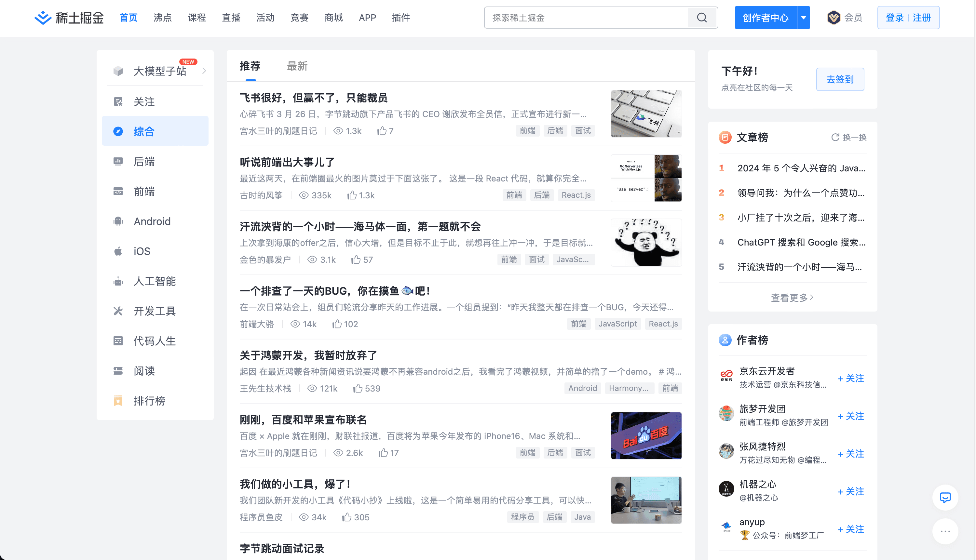
Task: Click the iOS apple icon
Action: (x=118, y=251)
